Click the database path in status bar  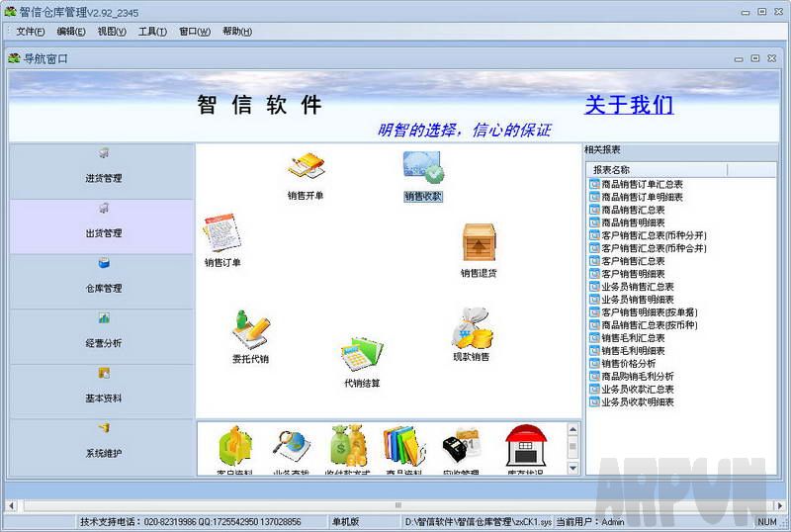(479, 522)
